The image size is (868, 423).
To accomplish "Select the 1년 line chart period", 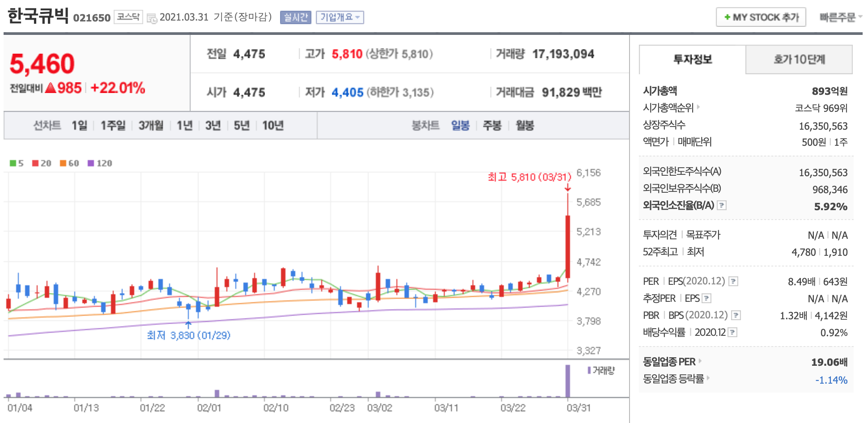I will [x=184, y=126].
